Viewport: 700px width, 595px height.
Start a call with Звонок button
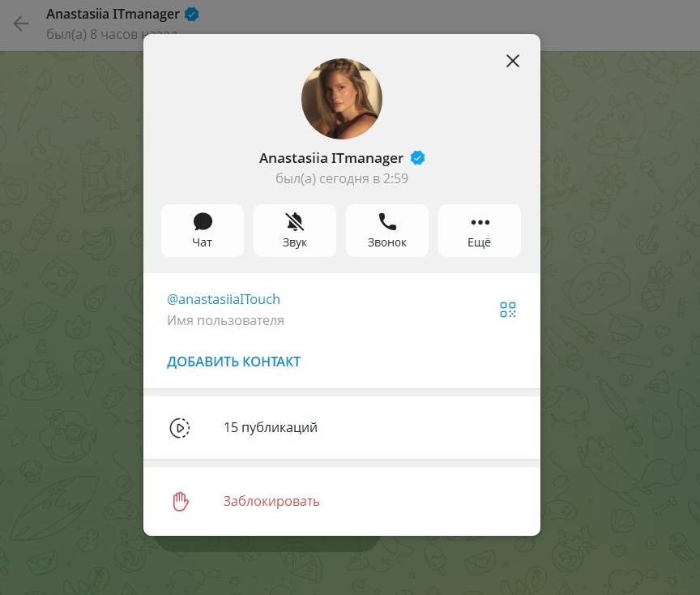(x=387, y=230)
